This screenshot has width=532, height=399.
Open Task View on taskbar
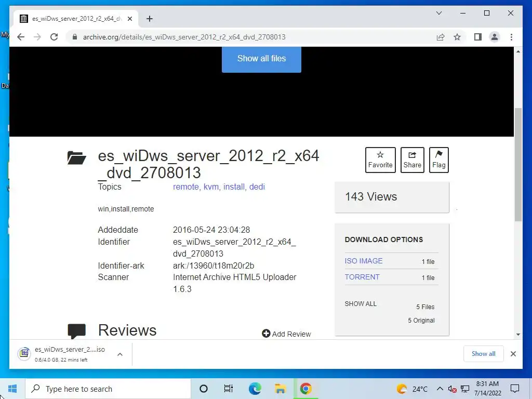[x=229, y=389]
